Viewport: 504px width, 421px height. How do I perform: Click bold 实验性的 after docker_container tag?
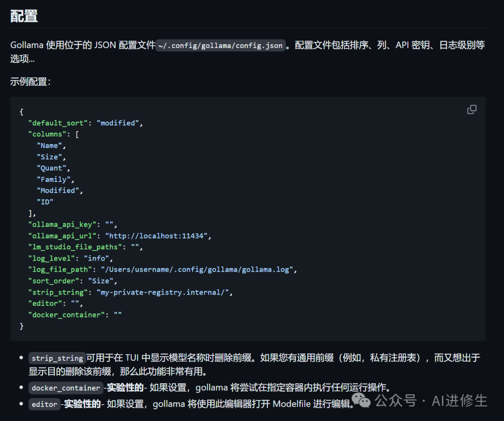pos(125,387)
